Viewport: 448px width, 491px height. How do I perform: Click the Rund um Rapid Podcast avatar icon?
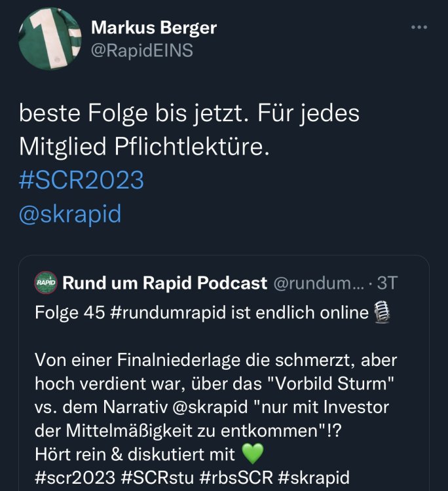tap(45, 283)
